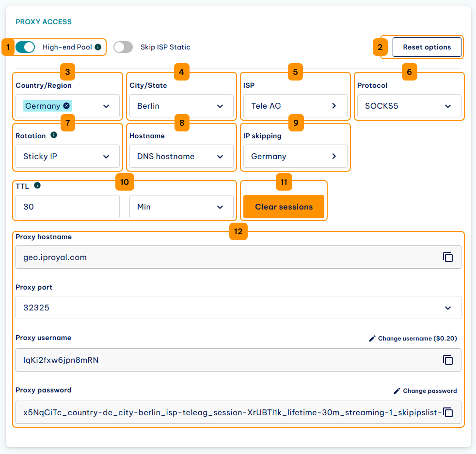The image size is (476, 454).
Task: Copy the proxy username value
Action: pyautogui.click(x=448, y=360)
